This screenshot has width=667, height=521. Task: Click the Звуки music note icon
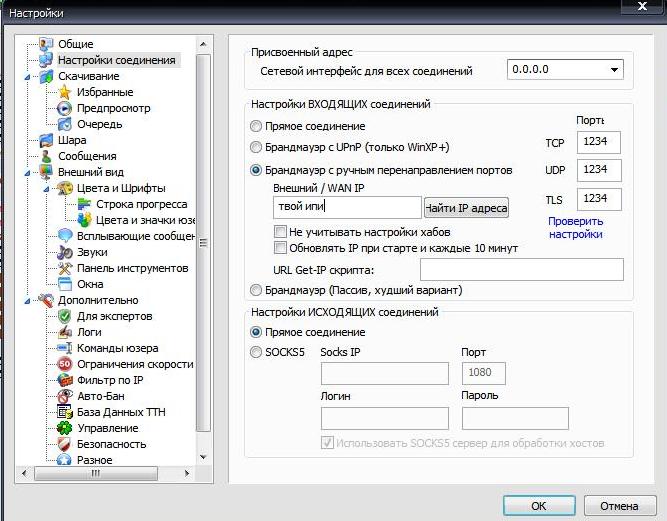pos(65,252)
